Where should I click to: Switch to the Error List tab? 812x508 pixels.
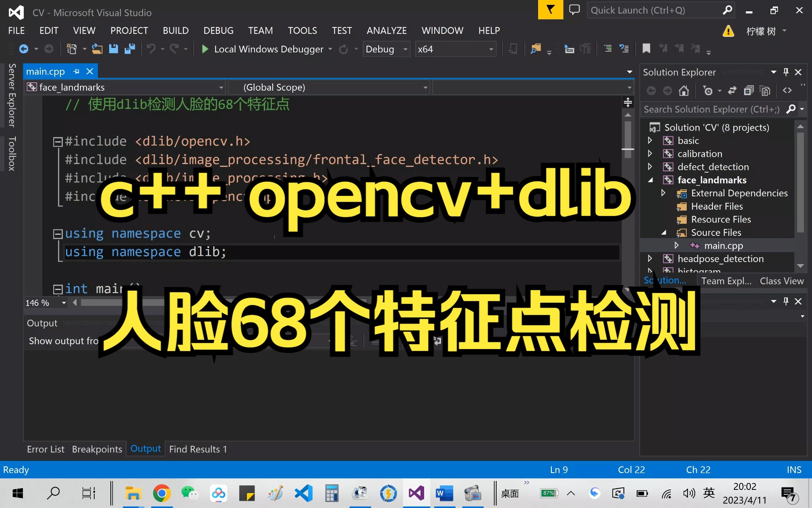(45, 449)
